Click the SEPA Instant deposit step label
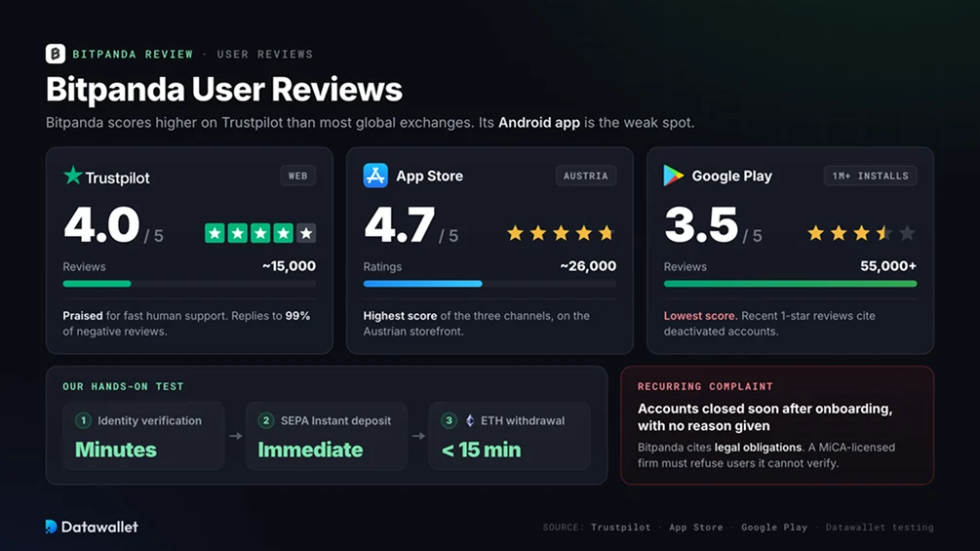The width and height of the screenshot is (980, 551). [x=335, y=421]
